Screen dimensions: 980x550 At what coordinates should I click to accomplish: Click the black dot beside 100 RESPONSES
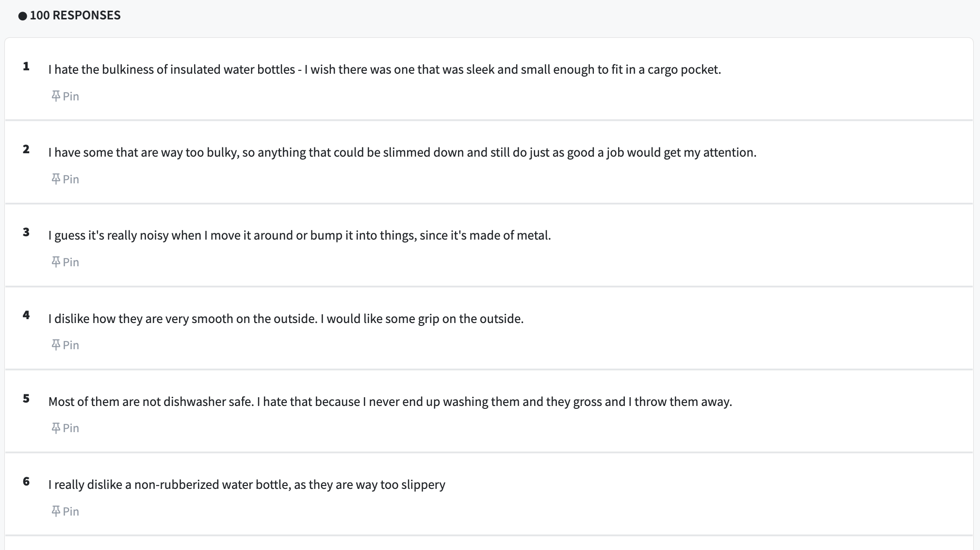pyautogui.click(x=22, y=16)
